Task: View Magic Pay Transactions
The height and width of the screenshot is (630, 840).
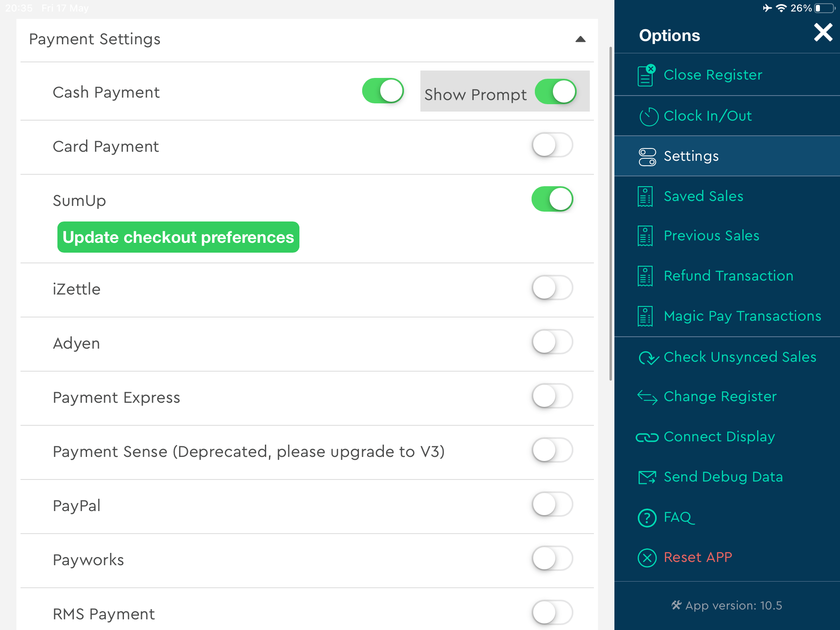Action: point(742,316)
